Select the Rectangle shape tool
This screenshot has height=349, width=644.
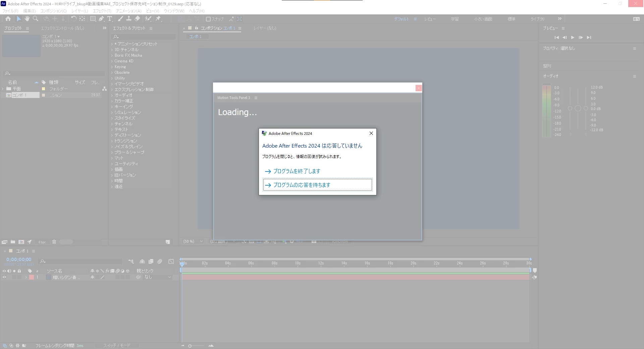(93, 19)
